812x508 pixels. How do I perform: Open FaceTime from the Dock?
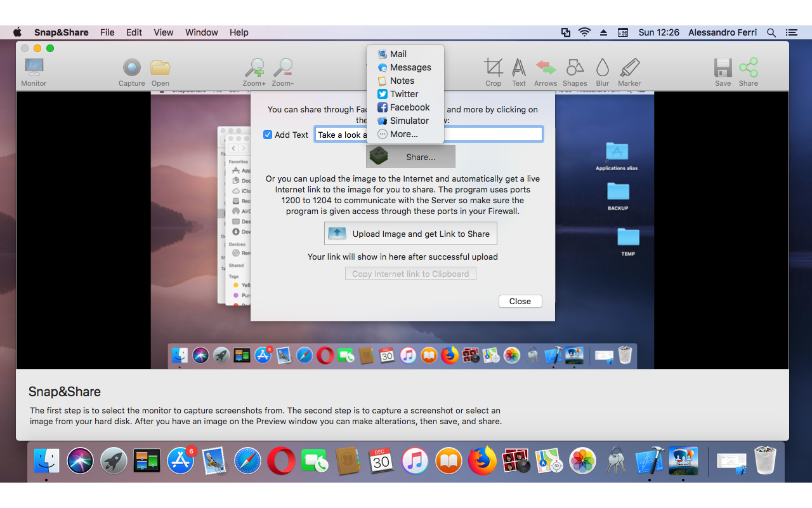pos(314,461)
